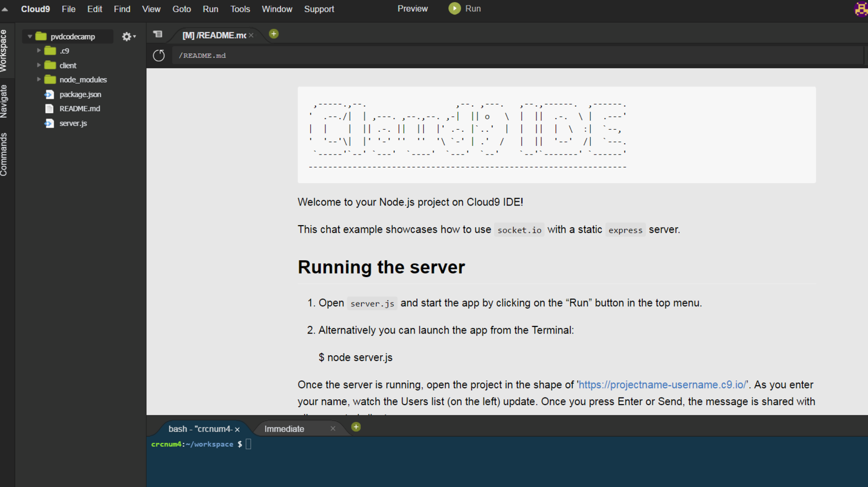The image size is (868, 487).
Task: Toggle the Commands side panel
Action: tap(4, 155)
